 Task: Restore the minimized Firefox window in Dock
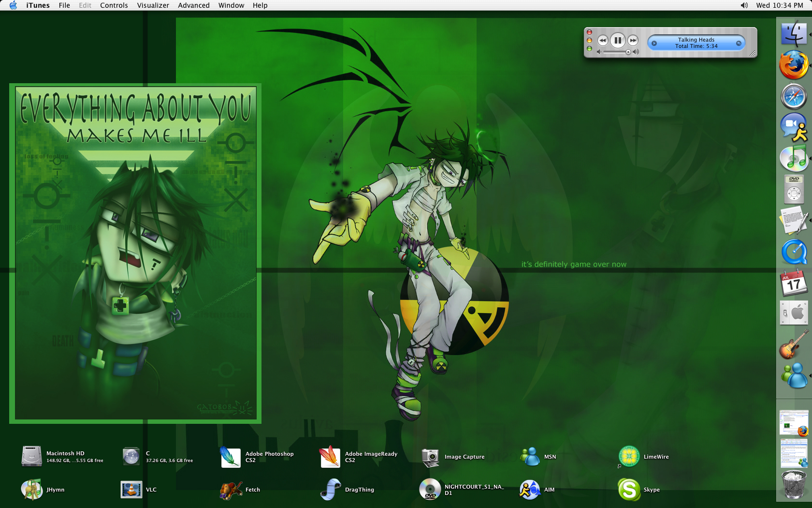[x=794, y=423]
